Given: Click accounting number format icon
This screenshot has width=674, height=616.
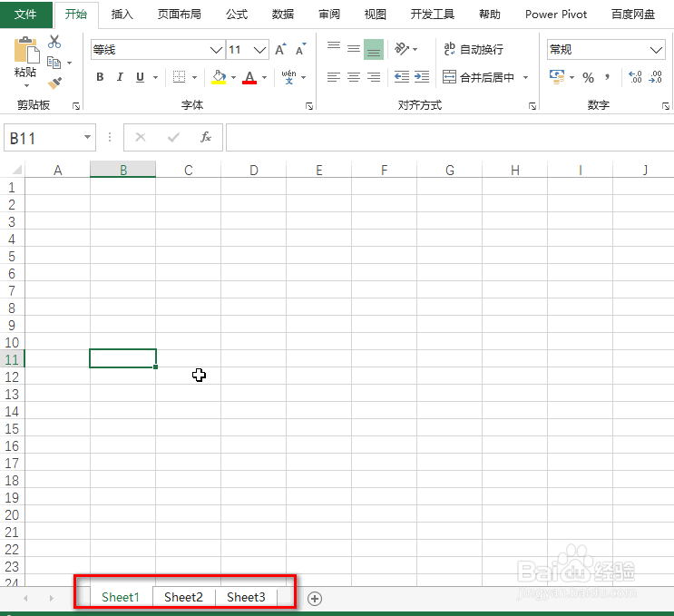Looking at the screenshot, I should 557,77.
